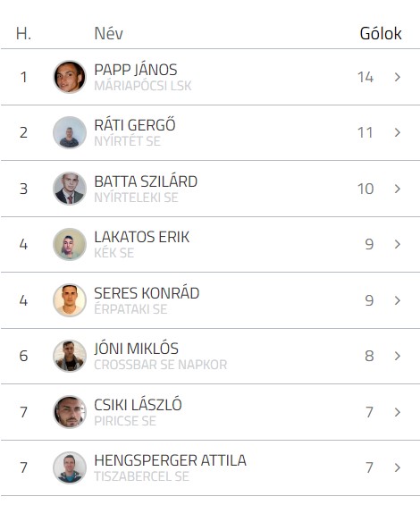Expand Hengsperger Attila row arrow
The width and height of the screenshot is (420, 505).
(x=398, y=467)
